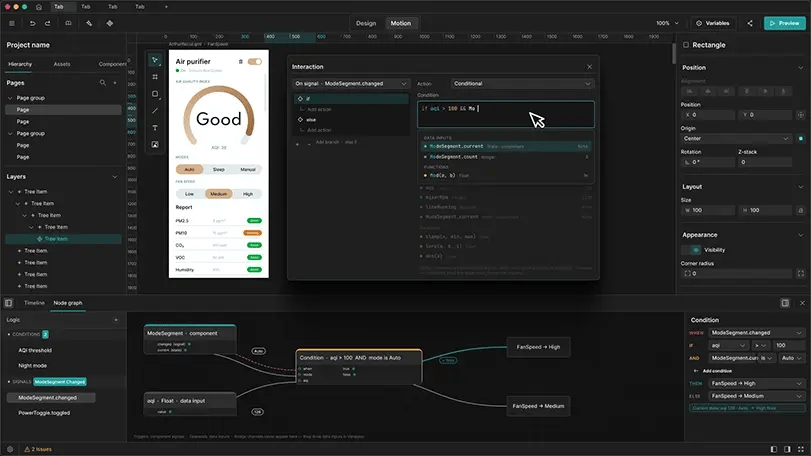This screenshot has height=456, width=811.
Task: Click the redo arrow icon
Action: click(48, 23)
